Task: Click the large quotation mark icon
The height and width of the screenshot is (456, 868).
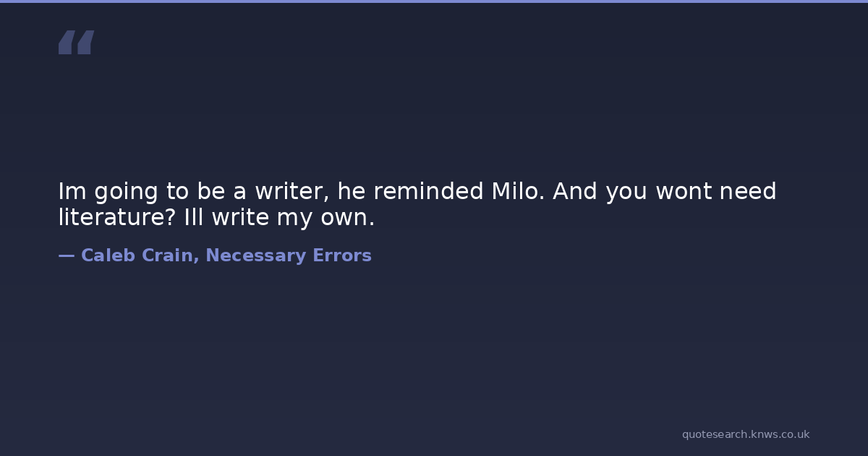Action: pyautogui.click(x=76, y=43)
